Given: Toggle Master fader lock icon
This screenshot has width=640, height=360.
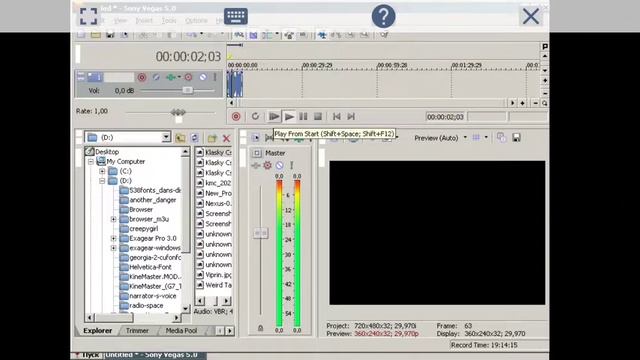Looking at the screenshot, I should pyautogui.click(x=260, y=328).
